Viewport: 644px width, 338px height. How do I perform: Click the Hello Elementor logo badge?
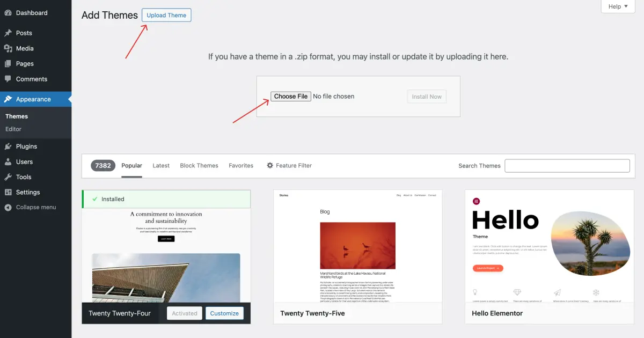click(x=476, y=201)
